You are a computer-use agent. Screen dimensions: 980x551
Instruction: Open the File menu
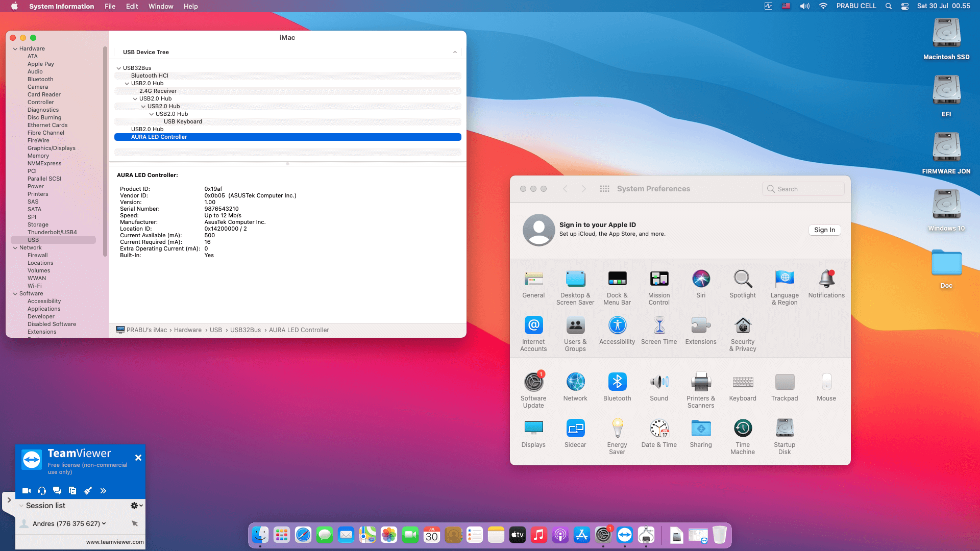[x=110, y=6]
